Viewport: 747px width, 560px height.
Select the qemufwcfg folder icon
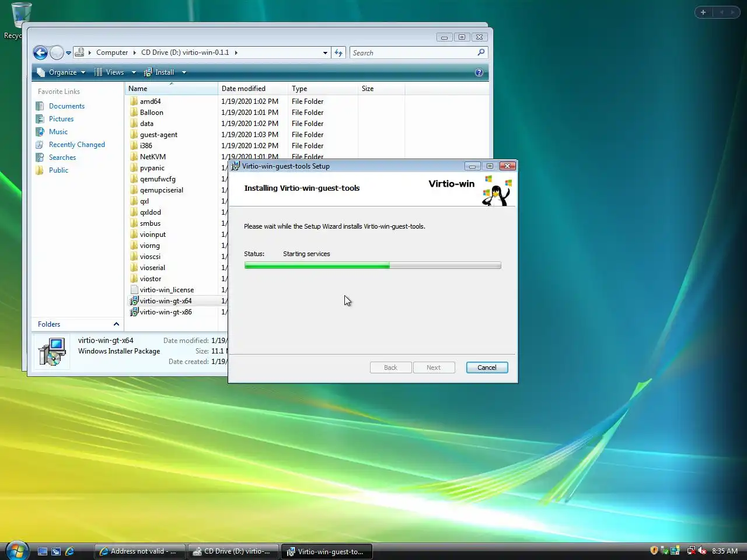(134, 179)
